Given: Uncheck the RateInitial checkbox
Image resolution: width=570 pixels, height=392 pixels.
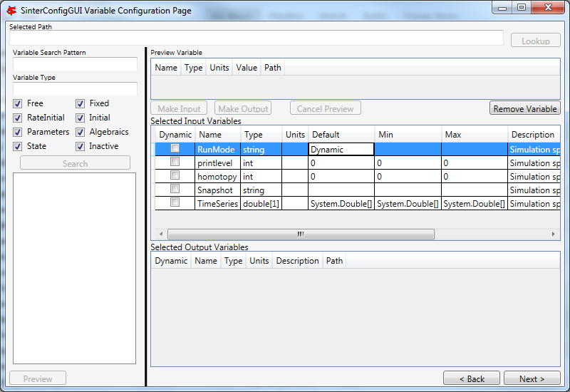Looking at the screenshot, I should 17,118.
